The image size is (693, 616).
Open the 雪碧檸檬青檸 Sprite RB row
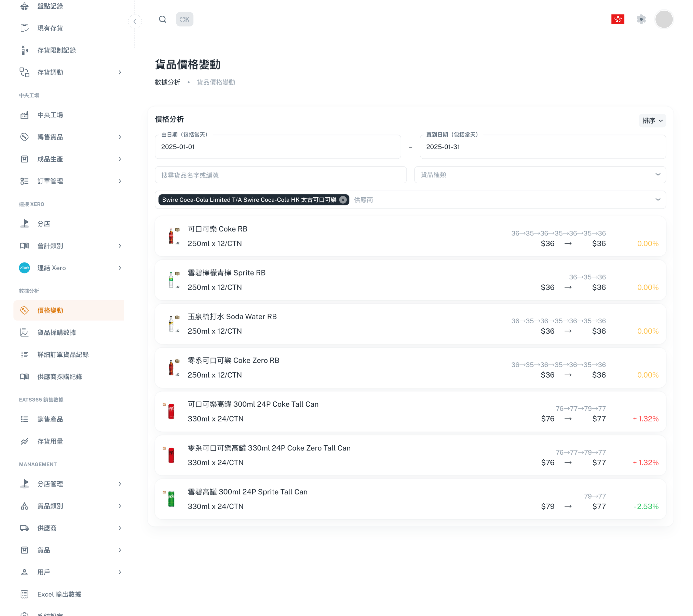pos(410,280)
